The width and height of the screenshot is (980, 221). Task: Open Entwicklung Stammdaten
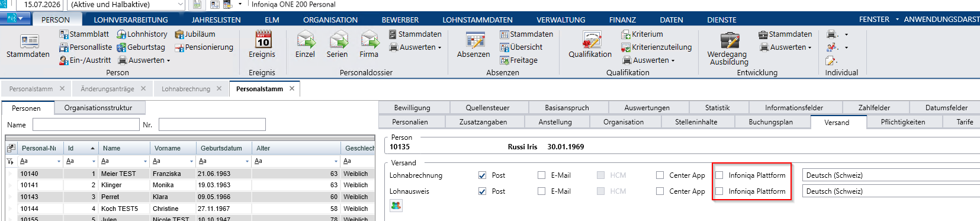pos(785,34)
